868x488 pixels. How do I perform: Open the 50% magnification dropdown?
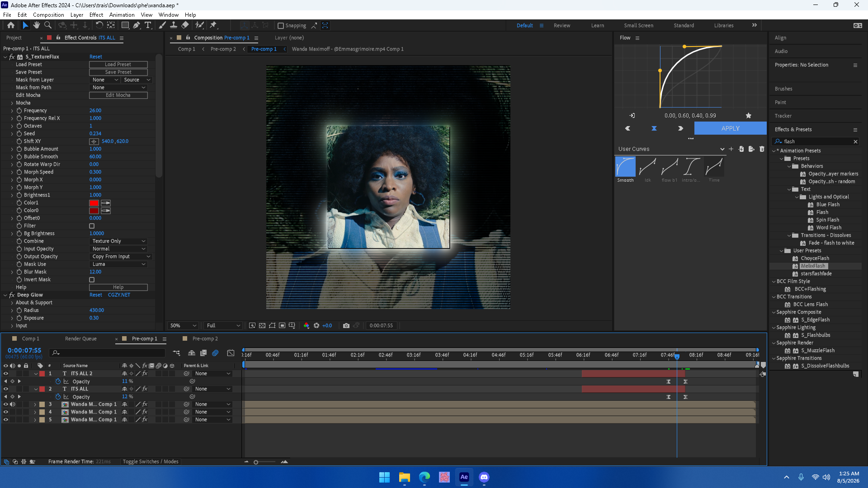pos(183,325)
